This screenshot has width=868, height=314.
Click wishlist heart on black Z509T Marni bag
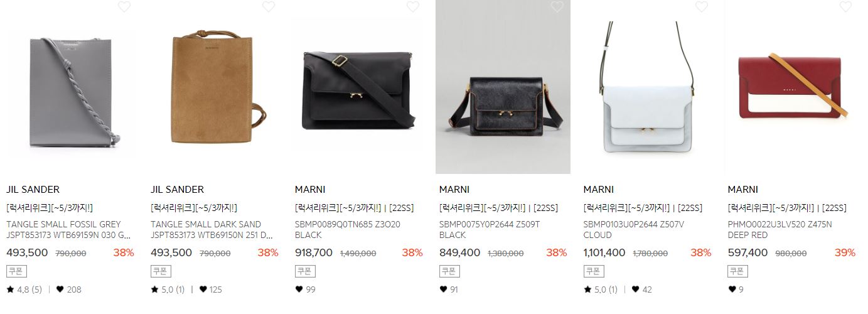click(557, 6)
